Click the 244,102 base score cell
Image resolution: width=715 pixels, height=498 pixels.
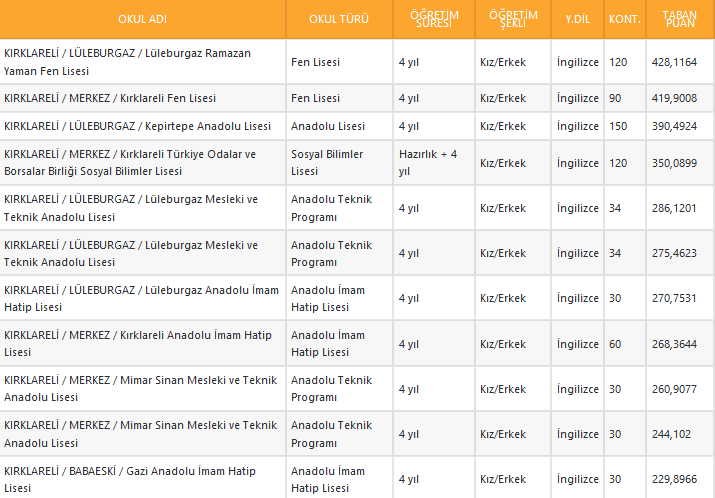point(670,434)
